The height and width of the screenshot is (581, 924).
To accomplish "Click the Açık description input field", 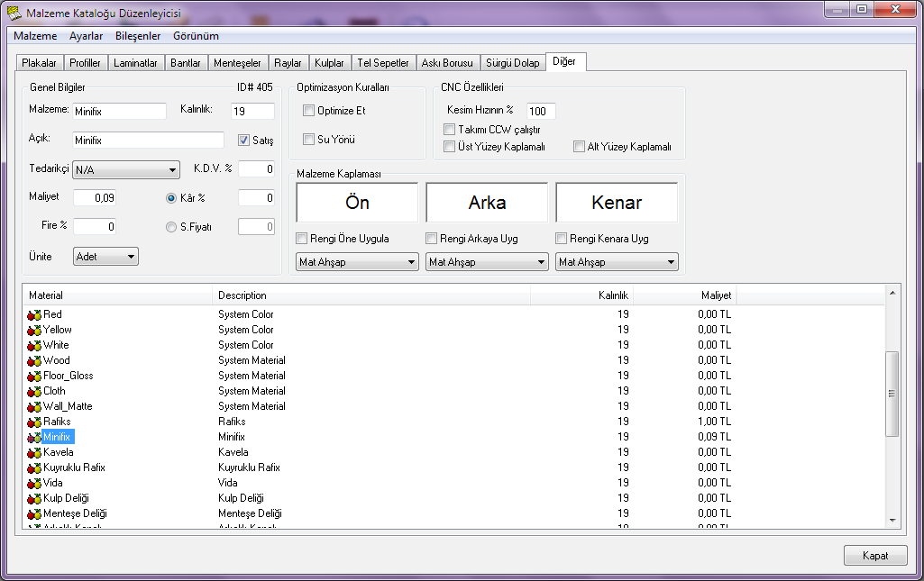I will (149, 141).
